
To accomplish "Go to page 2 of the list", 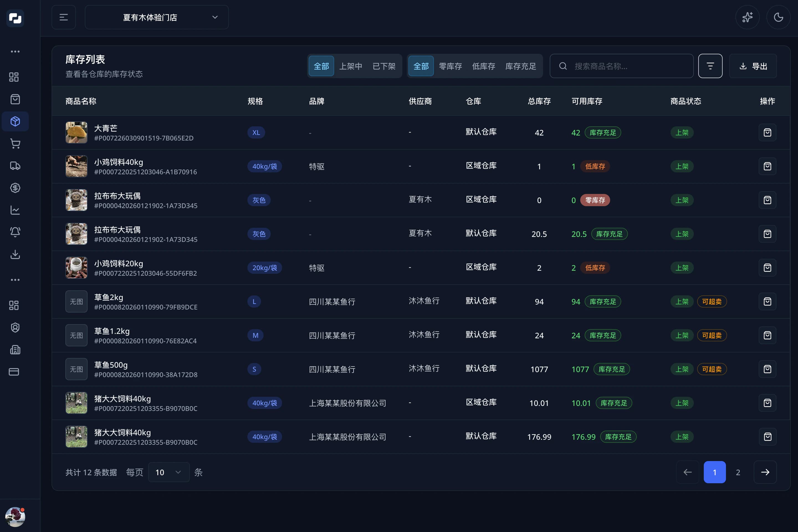I will pos(738,472).
